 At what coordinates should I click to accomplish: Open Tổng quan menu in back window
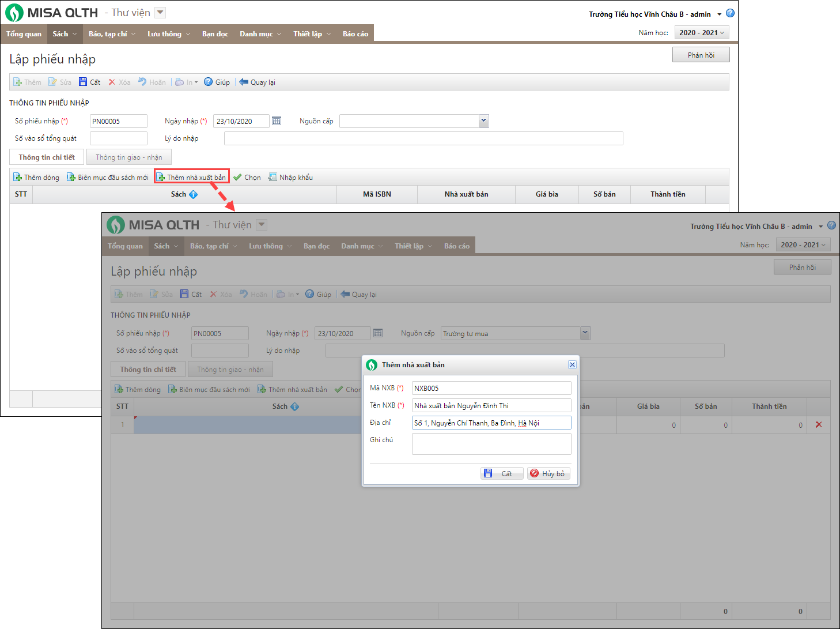click(x=24, y=34)
